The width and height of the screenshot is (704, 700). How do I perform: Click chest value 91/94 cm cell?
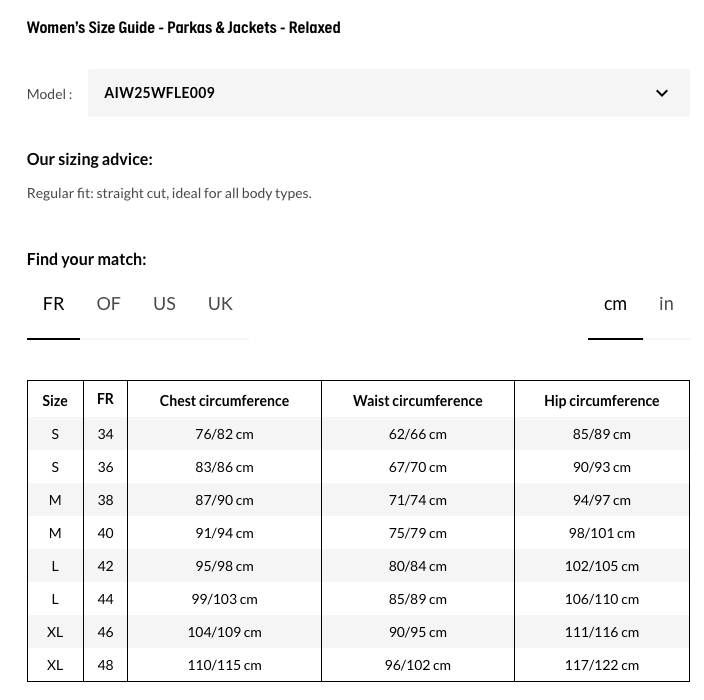point(224,533)
